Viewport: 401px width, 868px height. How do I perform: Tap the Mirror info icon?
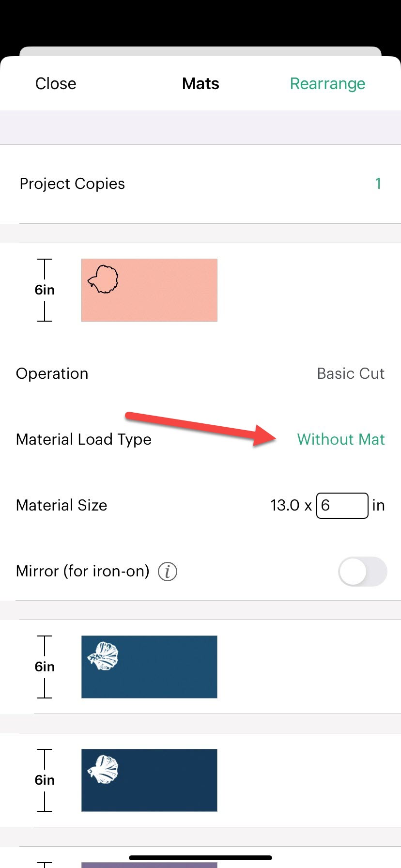[167, 572]
